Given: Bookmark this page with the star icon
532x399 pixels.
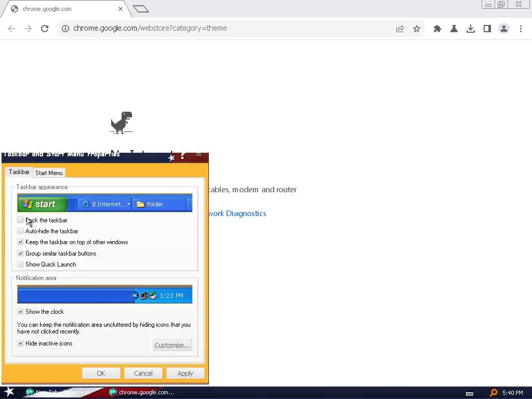Looking at the screenshot, I should tap(417, 29).
